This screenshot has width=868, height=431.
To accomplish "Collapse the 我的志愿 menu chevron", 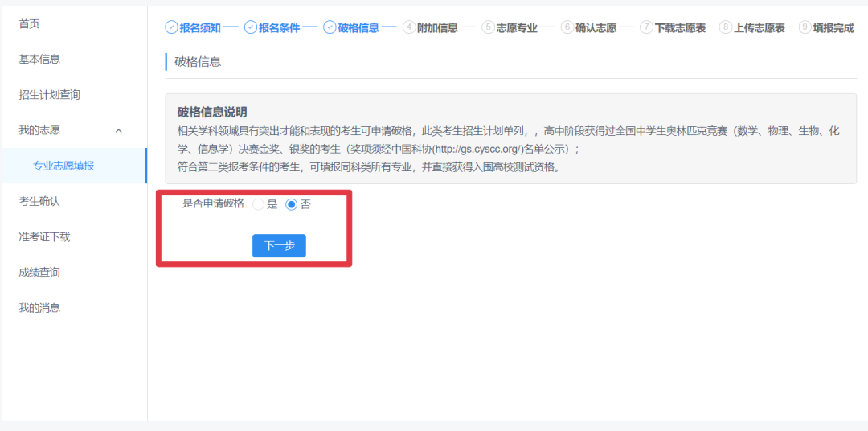I will (118, 131).
